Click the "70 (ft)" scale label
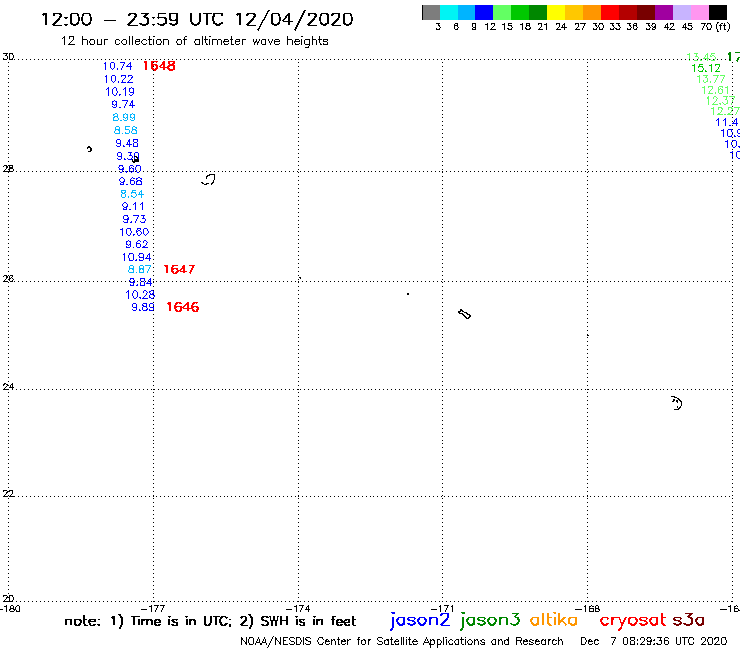740x650 pixels. tap(715, 27)
